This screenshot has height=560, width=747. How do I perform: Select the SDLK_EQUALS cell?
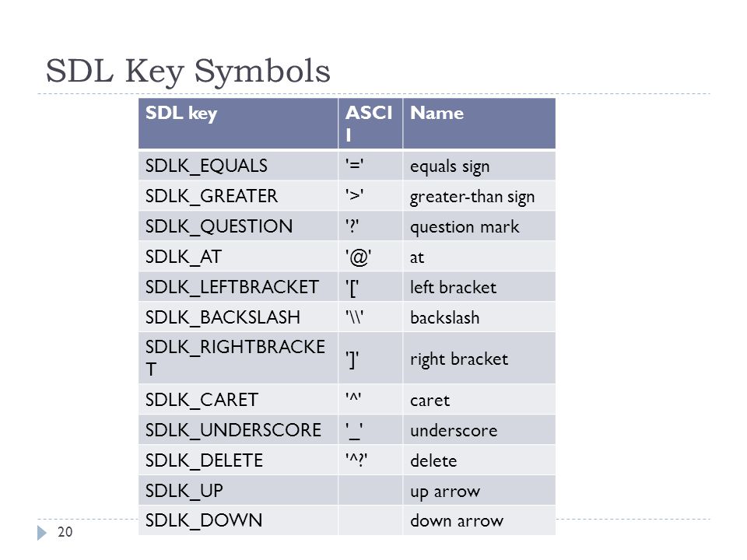[238, 166]
